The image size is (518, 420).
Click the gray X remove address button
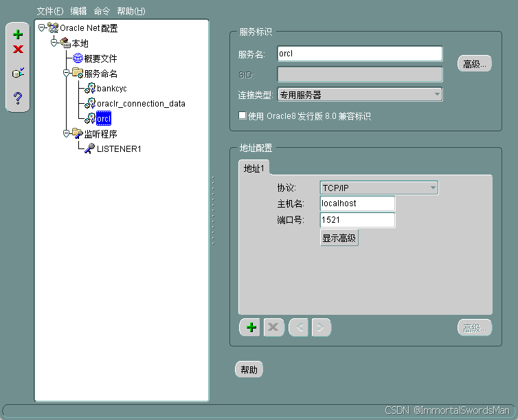click(273, 327)
